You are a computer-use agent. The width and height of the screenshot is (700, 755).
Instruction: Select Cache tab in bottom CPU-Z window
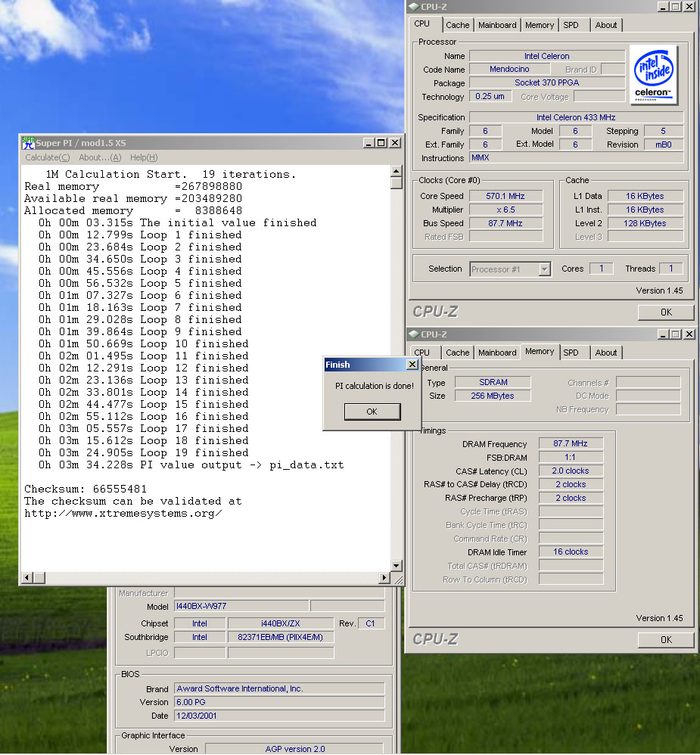coord(457,353)
